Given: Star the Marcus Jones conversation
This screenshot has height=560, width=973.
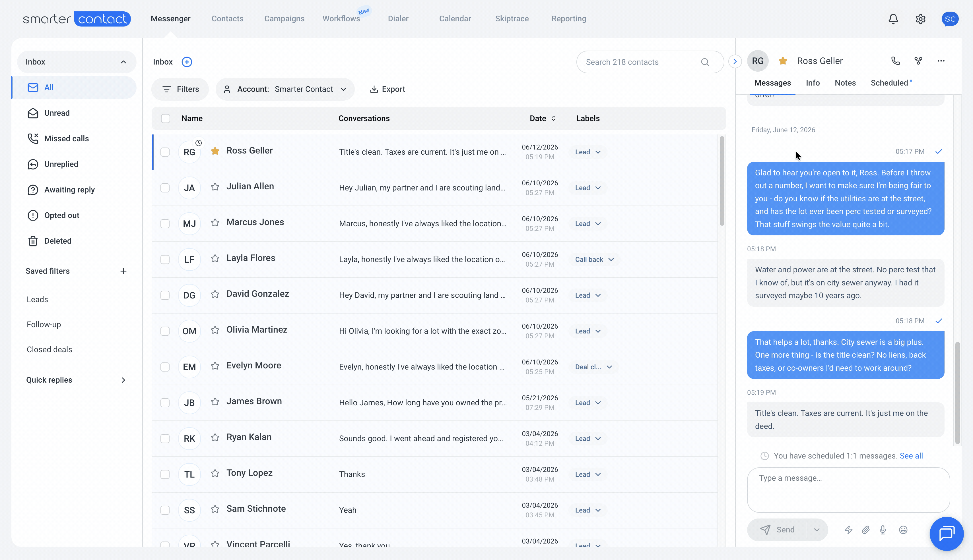Looking at the screenshot, I should click(215, 223).
